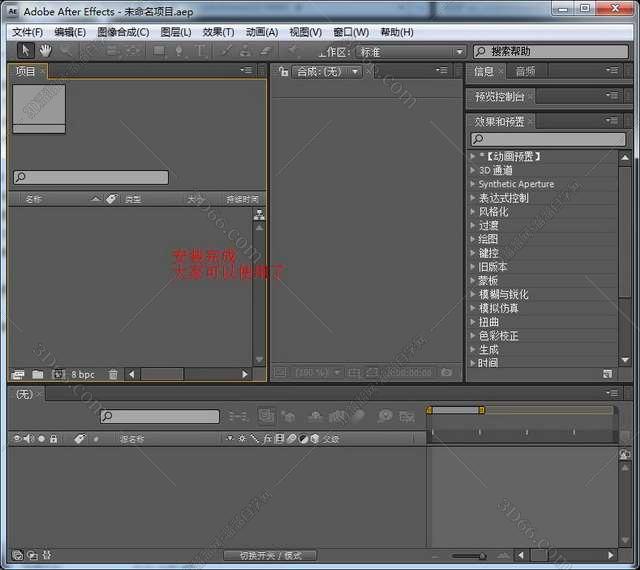Click the label tag icon in timeline columns

80,439
